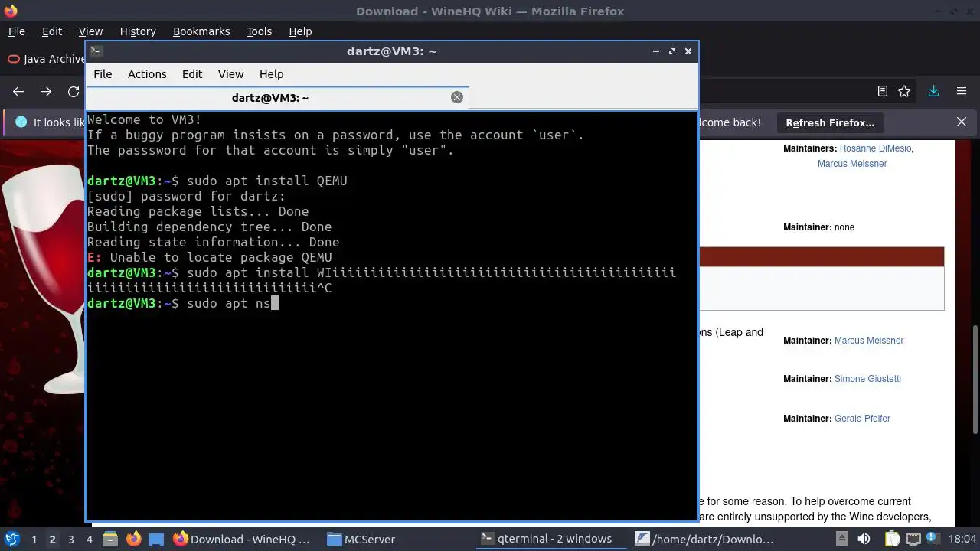980x551 pixels.
Task: Click the panel clock showing 18:04
Action: tap(962, 539)
